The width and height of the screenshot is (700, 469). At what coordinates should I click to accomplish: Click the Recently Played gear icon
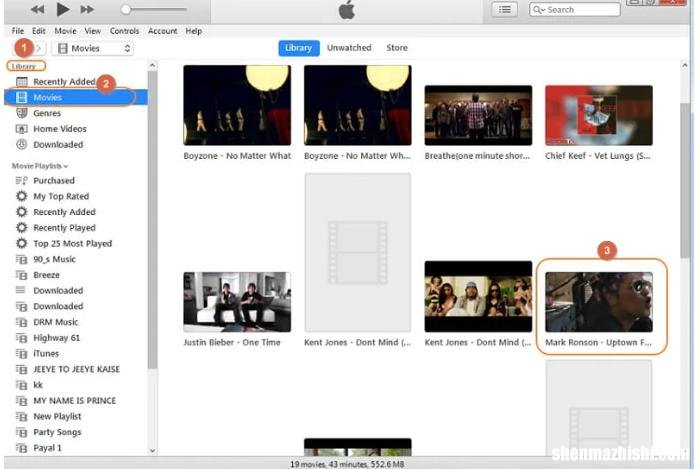[x=21, y=228]
